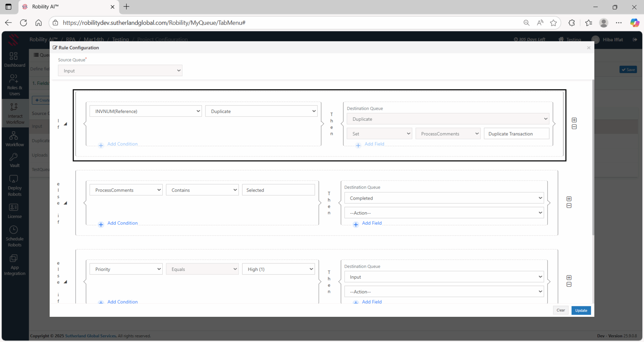Click Add Condition in first rule

pos(122,144)
